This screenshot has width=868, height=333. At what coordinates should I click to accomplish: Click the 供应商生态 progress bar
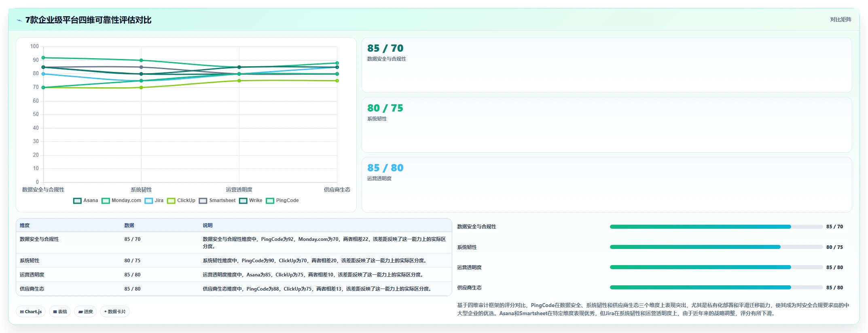pyautogui.click(x=716, y=287)
